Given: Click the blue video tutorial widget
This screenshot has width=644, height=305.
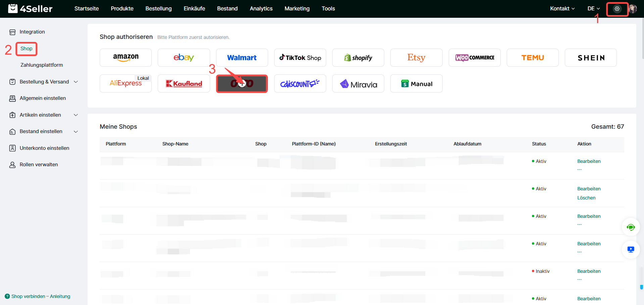Looking at the screenshot, I should [631, 250].
